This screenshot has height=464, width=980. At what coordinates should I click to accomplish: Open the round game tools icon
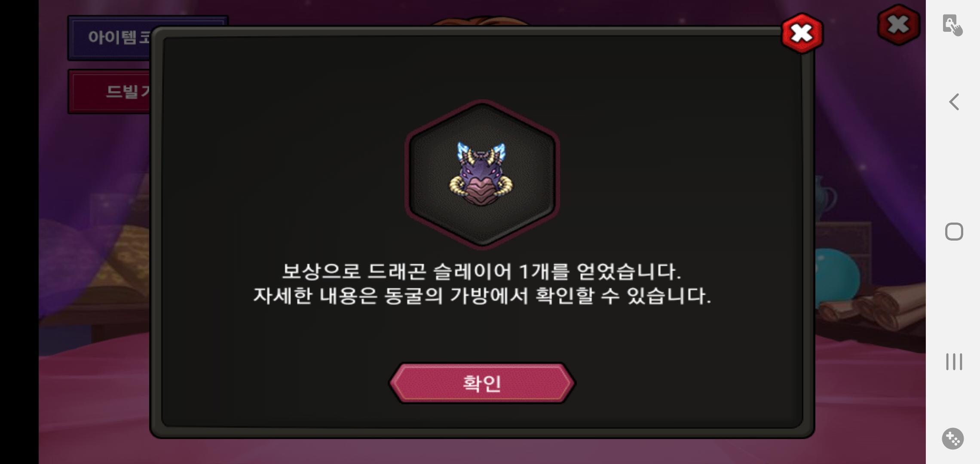[x=952, y=439]
